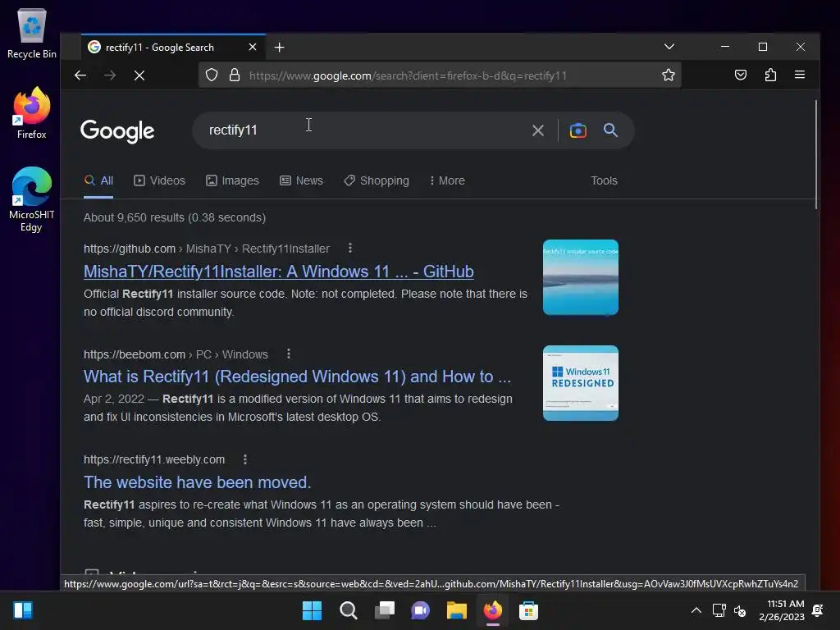Close the rectify11 Google Search tab

pyautogui.click(x=253, y=47)
